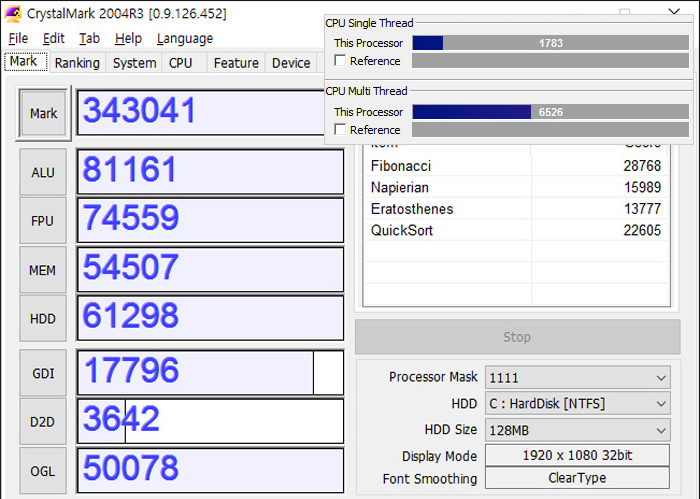The height and width of the screenshot is (499, 700).
Task: Open the Language menu
Action: pyautogui.click(x=185, y=38)
